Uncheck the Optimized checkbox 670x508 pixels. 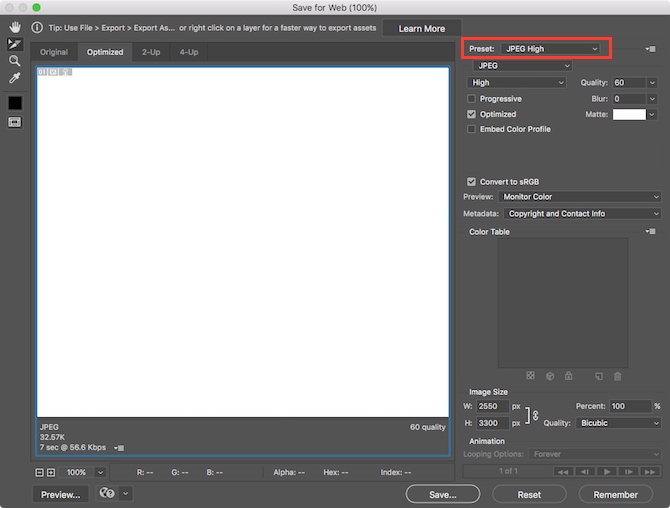tap(471, 114)
